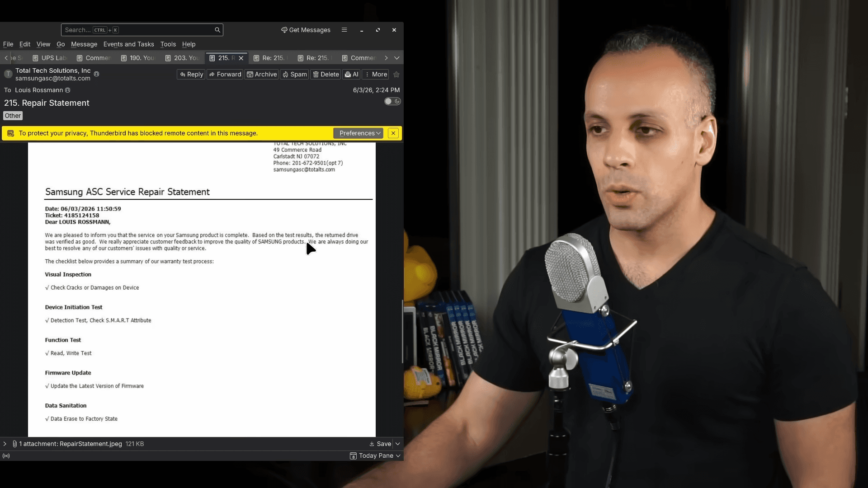Dismiss the blocked remote content notification
The width and height of the screenshot is (868, 488).
click(x=393, y=133)
